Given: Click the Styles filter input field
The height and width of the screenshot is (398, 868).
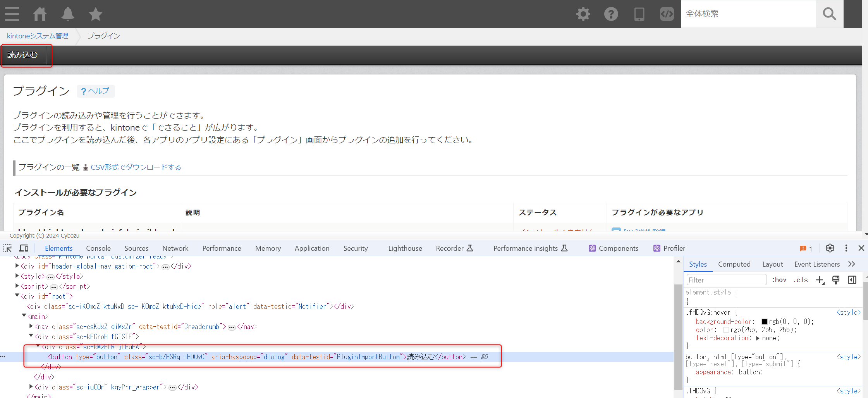Looking at the screenshot, I should (x=726, y=279).
